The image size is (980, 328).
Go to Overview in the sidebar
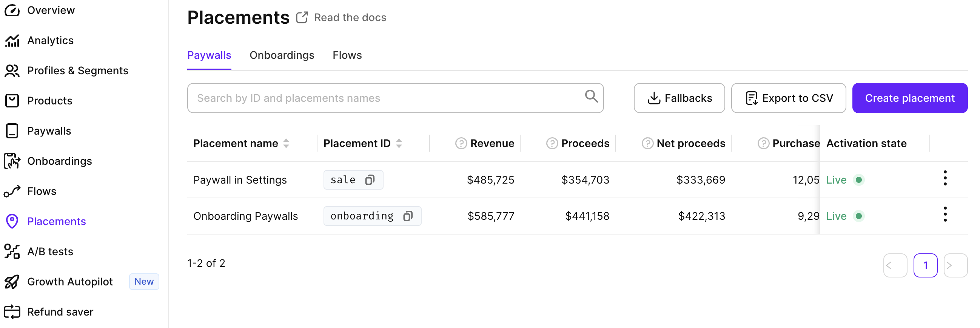point(51,10)
